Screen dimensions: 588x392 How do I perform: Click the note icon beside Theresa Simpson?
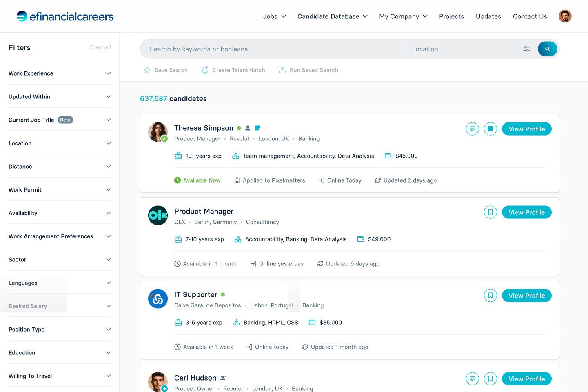coord(257,128)
